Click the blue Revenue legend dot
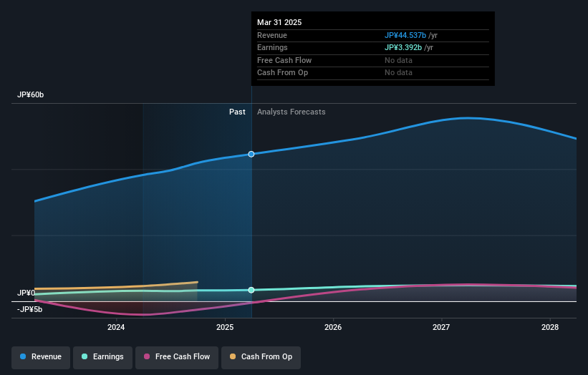 click(x=23, y=356)
